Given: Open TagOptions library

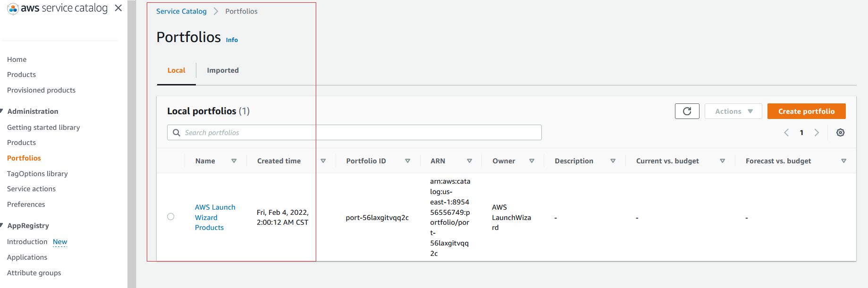Looking at the screenshot, I should [37, 174].
